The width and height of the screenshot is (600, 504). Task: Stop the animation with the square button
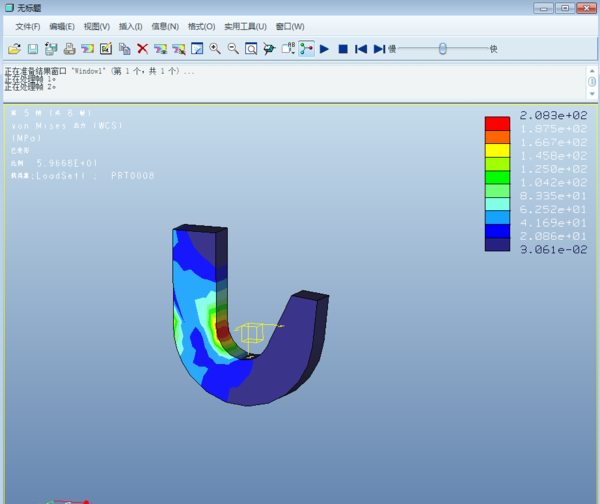point(342,48)
